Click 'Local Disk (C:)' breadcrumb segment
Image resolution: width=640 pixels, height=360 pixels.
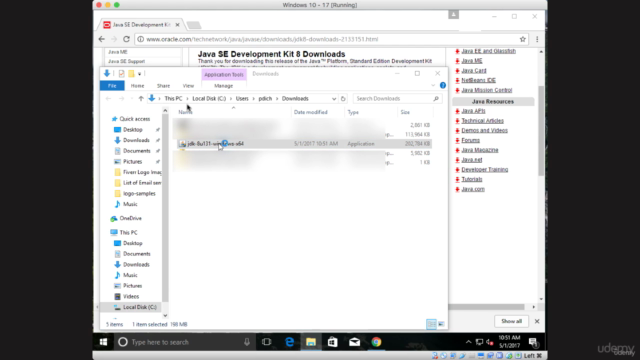tap(209, 99)
